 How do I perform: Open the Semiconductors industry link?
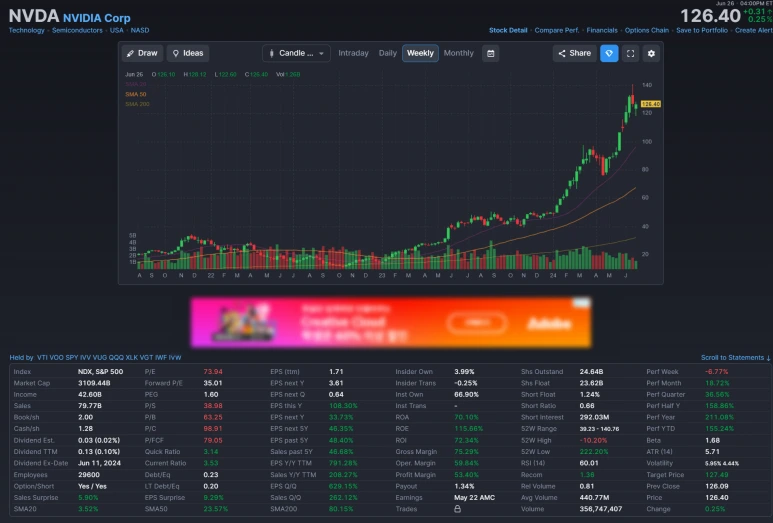[77, 31]
